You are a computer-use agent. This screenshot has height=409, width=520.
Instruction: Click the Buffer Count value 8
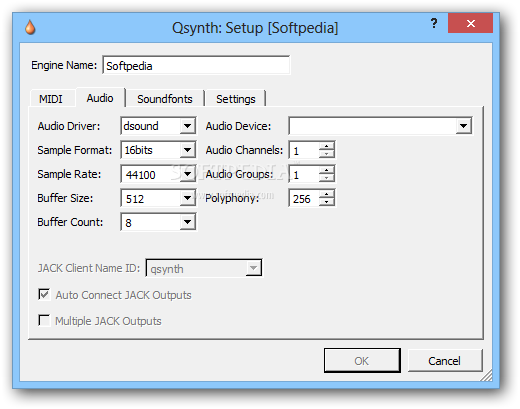(x=128, y=223)
